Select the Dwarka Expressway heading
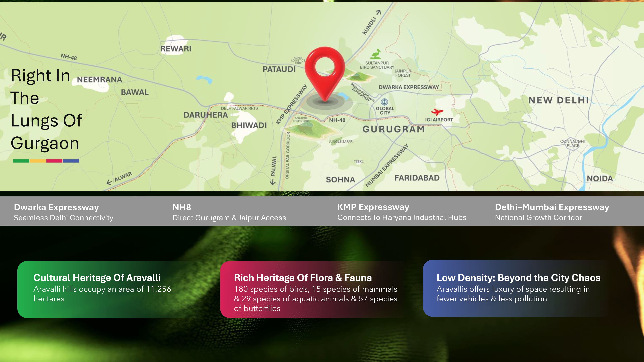644x362 pixels. (x=56, y=207)
